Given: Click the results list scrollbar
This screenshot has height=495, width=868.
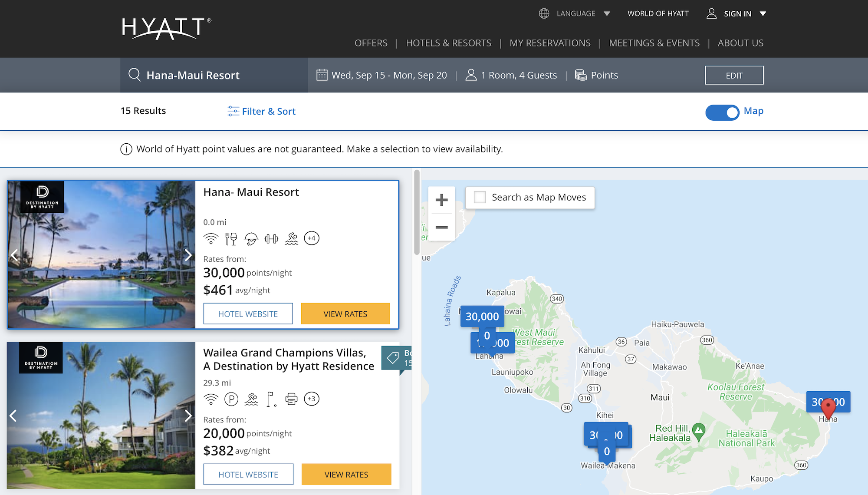Looking at the screenshot, I should click(x=417, y=212).
